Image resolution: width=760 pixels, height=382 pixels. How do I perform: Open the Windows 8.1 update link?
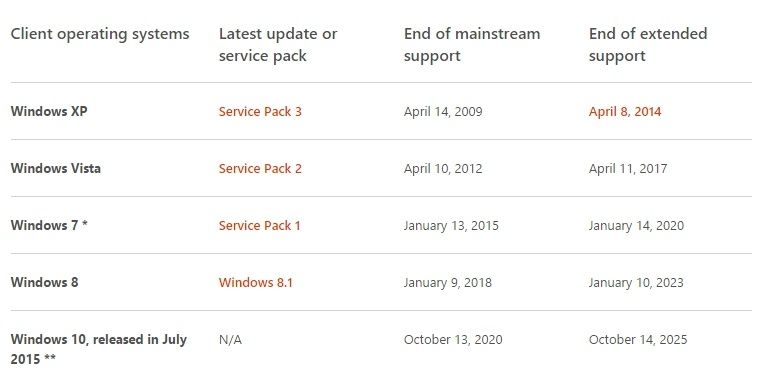pyautogui.click(x=255, y=283)
